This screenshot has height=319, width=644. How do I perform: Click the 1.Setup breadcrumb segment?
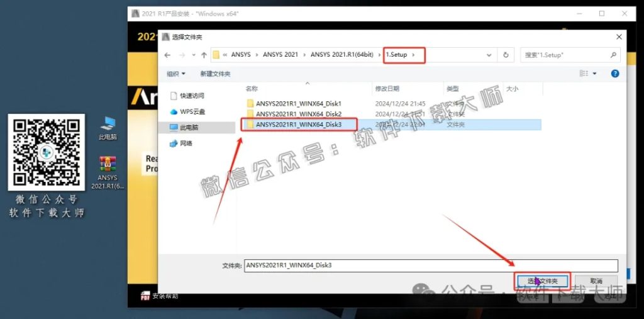[x=396, y=54]
